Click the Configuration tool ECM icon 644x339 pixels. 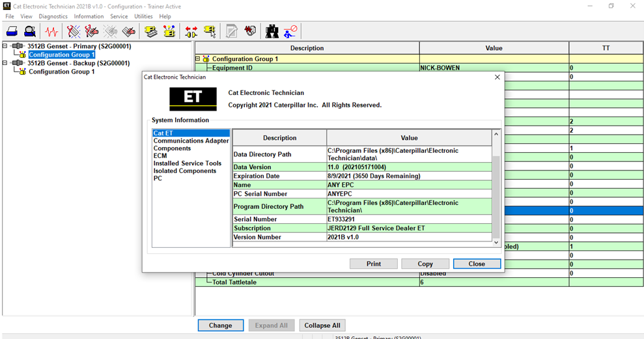coord(169,31)
